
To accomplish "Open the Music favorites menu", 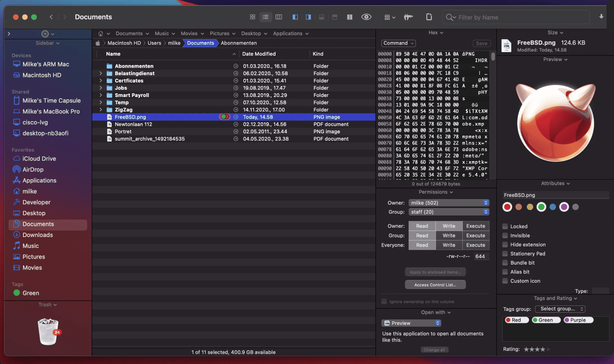I will pyautogui.click(x=165, y=34).
